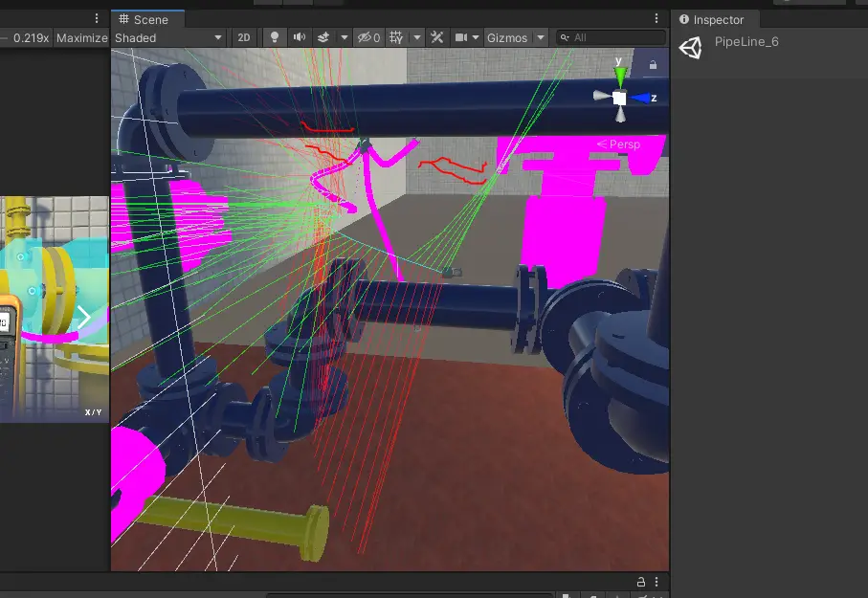
Task: Toggle the scene gizmo rotation lock icon
Action: (653, 65)
